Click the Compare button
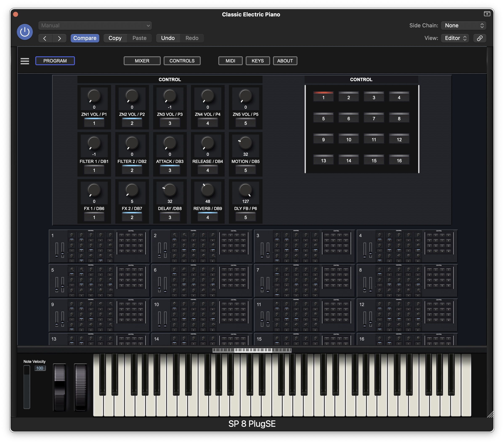Image resolution: width=504 pixels, height=444 pixels. click(x=85, y=38)
